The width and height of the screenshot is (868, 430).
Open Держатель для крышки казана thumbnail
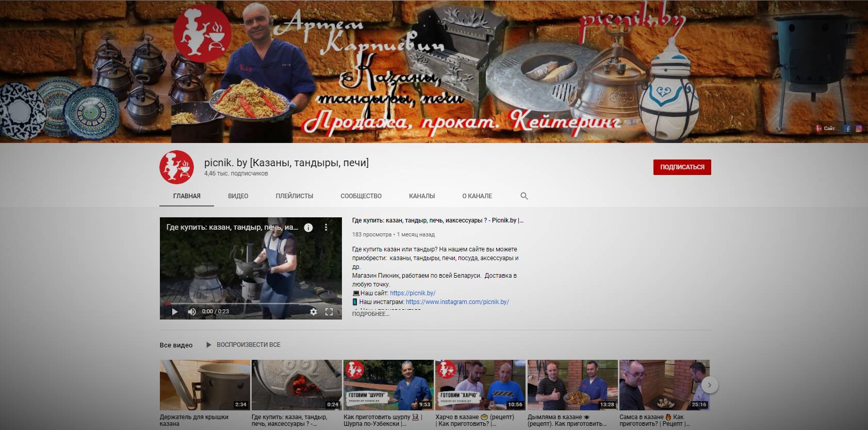pos(205,385)
